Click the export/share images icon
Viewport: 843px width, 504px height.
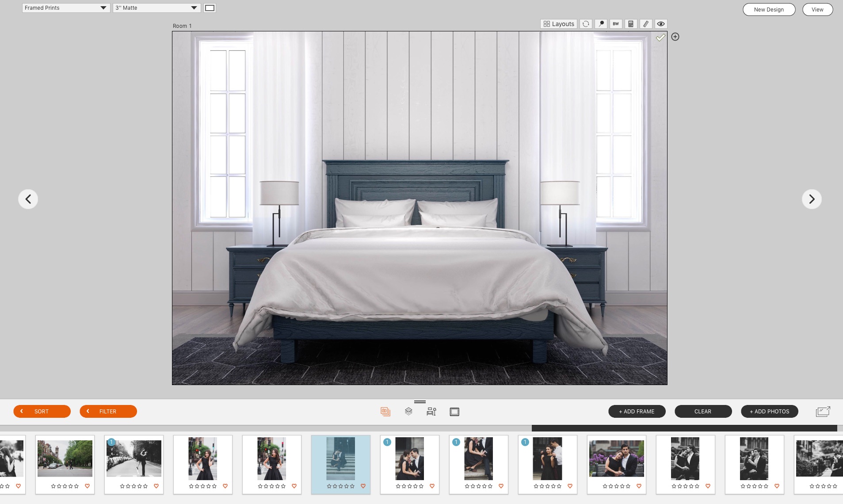pos(823,412)
